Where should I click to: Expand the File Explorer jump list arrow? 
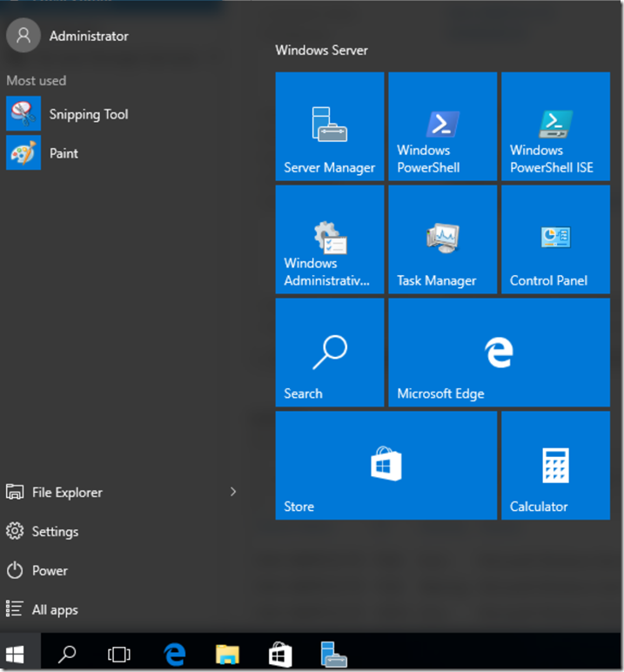(233, 492)
